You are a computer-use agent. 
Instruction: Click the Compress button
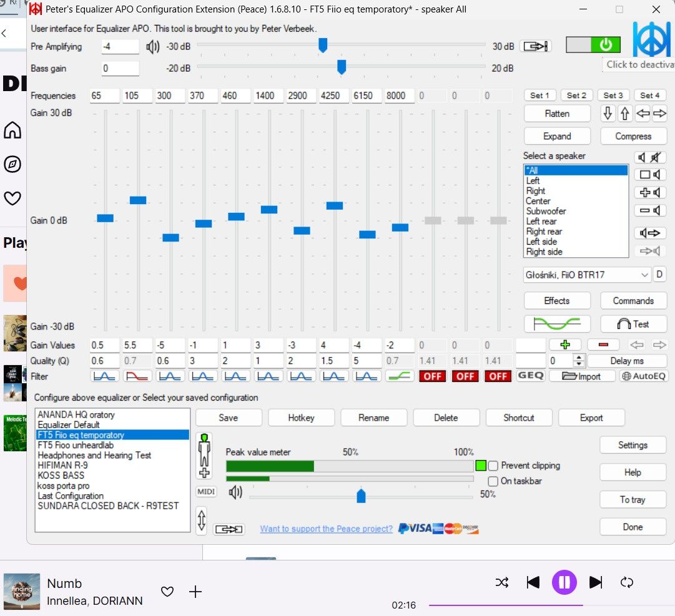[633, 136]
